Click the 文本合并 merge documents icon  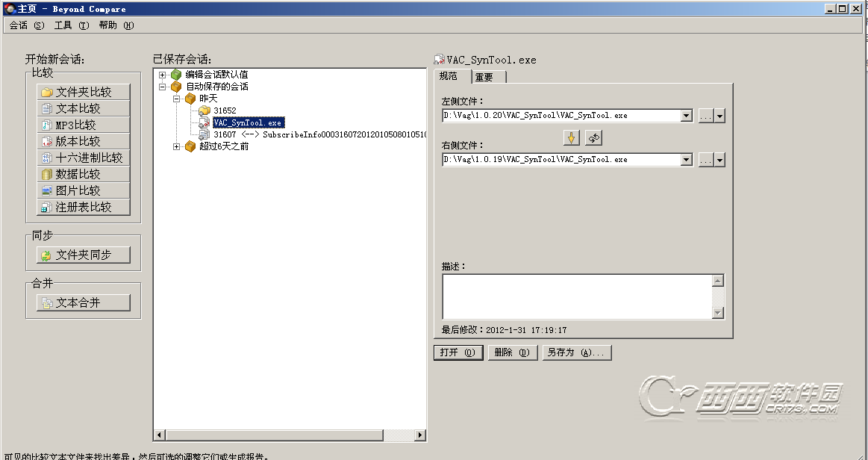47,303
